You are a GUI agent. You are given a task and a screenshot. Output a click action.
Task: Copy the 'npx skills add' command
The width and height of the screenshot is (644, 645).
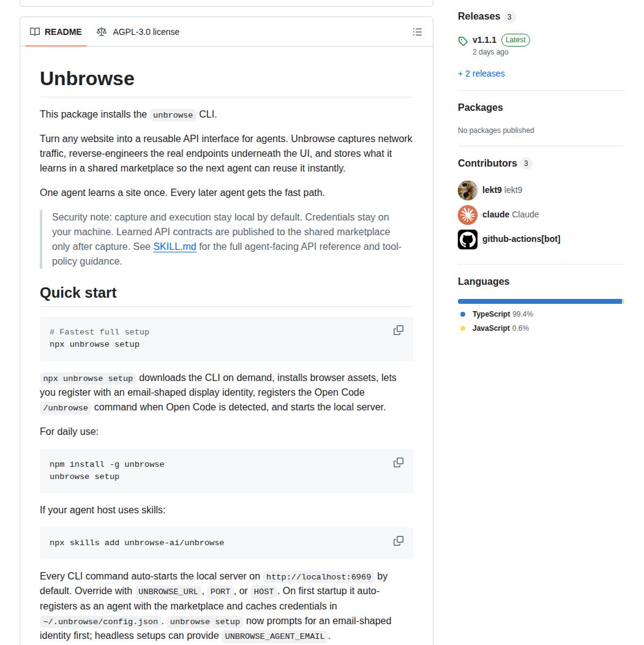pyautogui.click(x=399, y=541)
